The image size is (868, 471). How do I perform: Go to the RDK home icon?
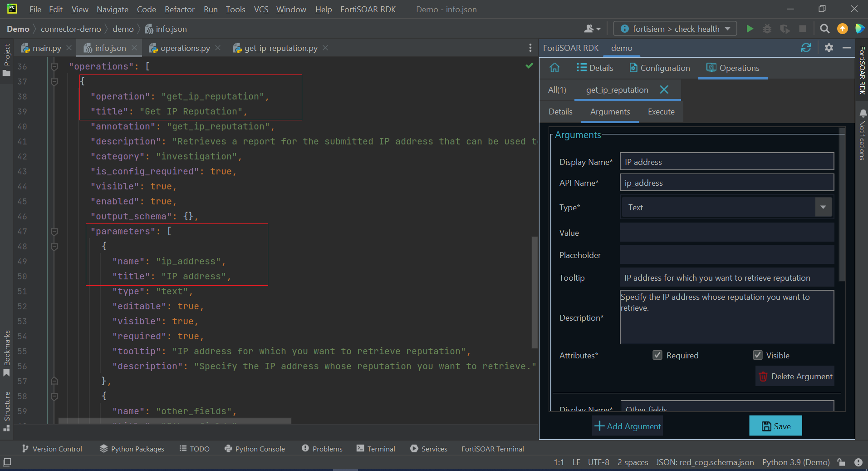coord(554,68)
